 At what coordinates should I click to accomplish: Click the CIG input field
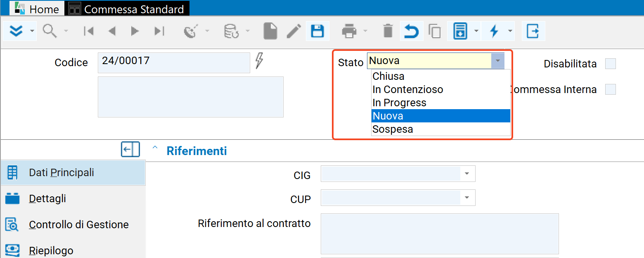coord(391,174)
